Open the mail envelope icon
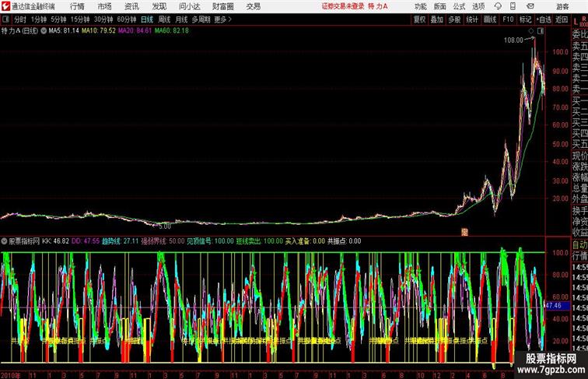Viewport: 588px width, 379px height. 530,6
